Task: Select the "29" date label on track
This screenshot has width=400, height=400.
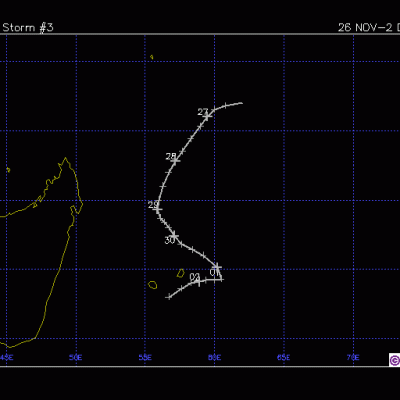Action: [153, 205]
